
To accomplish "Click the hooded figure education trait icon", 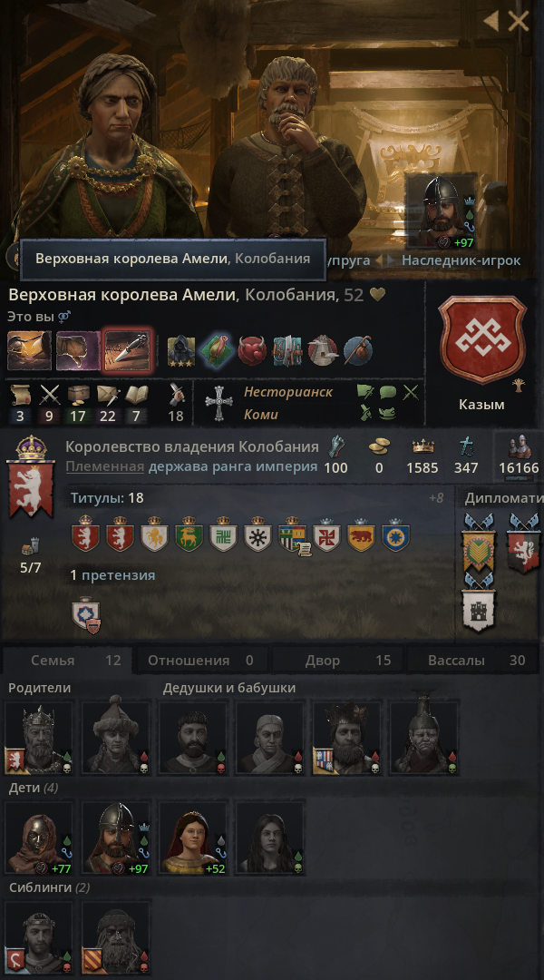I will 181,350.
